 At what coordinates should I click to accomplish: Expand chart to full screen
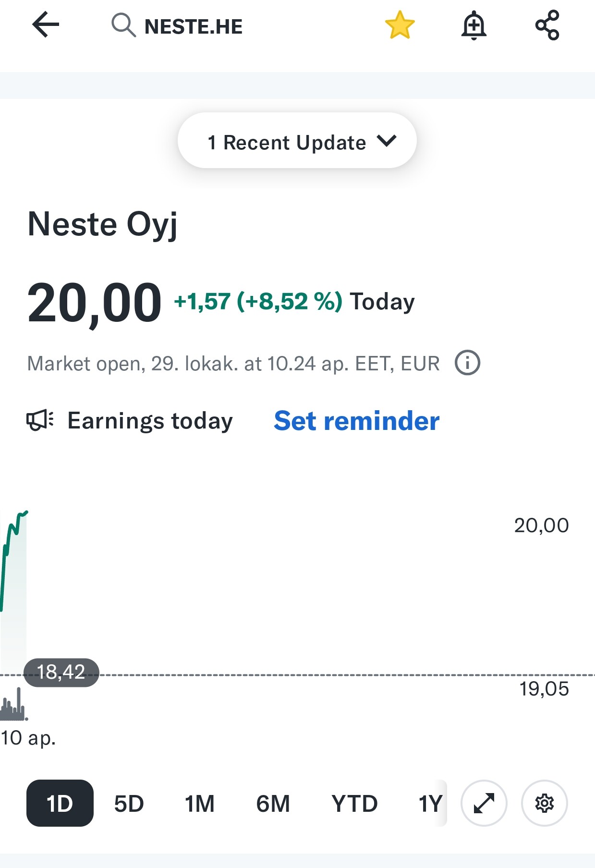click(484, 803)
